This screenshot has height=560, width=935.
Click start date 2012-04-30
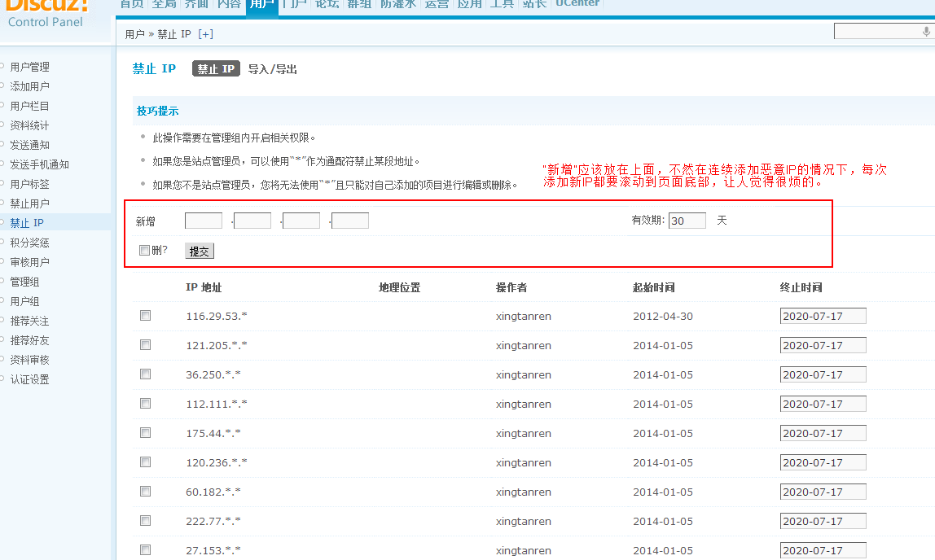[x=663, y=317]
